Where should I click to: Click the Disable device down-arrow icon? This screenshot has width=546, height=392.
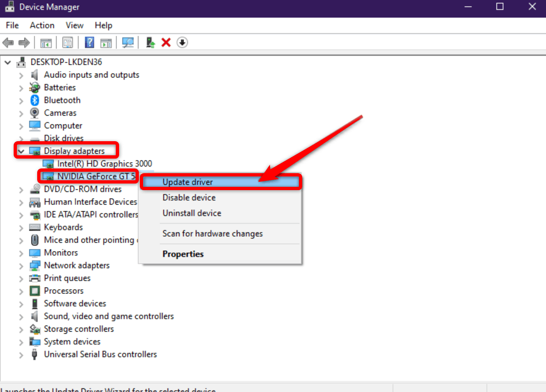click(x=182, y=42)
